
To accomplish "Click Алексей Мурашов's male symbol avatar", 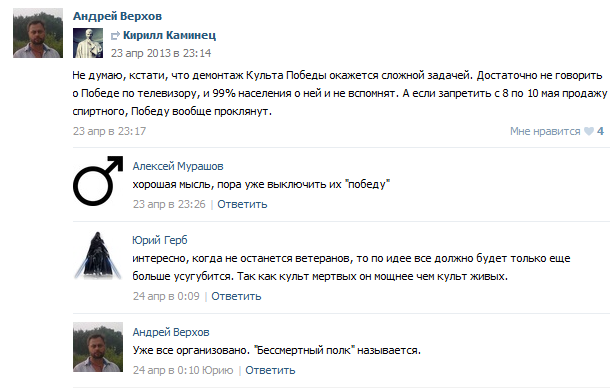I will [x=98, y=181].
